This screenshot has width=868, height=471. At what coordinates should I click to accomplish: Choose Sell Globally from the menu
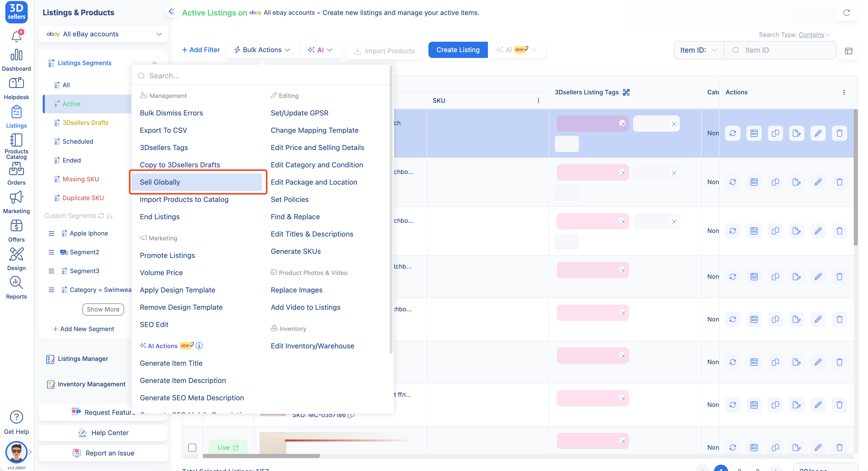[x=160, y=182]
